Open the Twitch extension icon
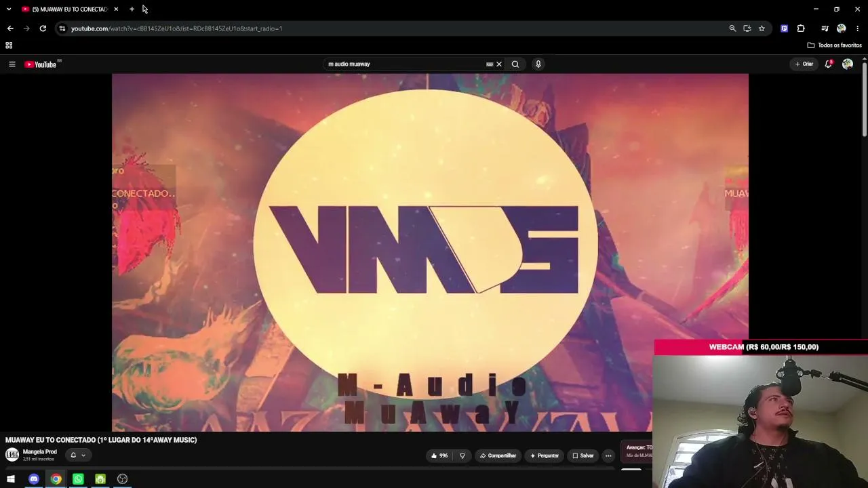The image size is (868, 488). [x=785, y=28]
